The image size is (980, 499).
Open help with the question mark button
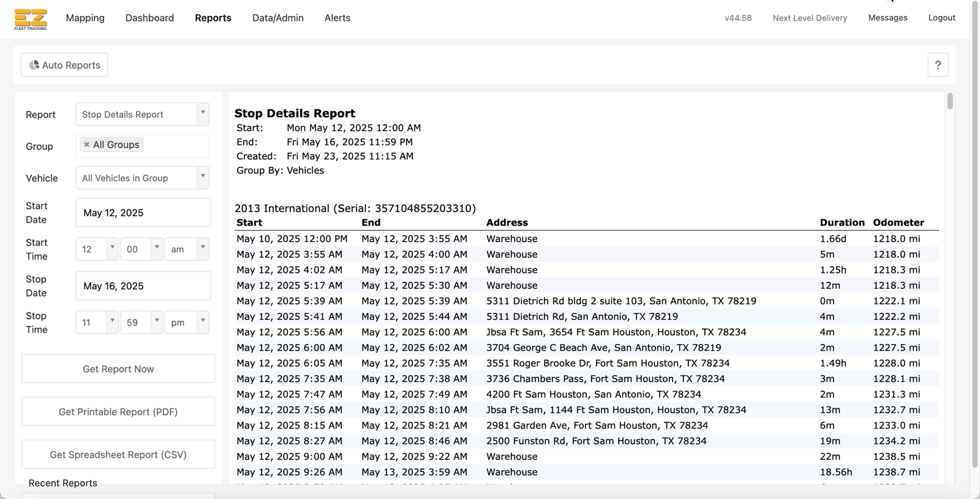click(x=937, y=65)
